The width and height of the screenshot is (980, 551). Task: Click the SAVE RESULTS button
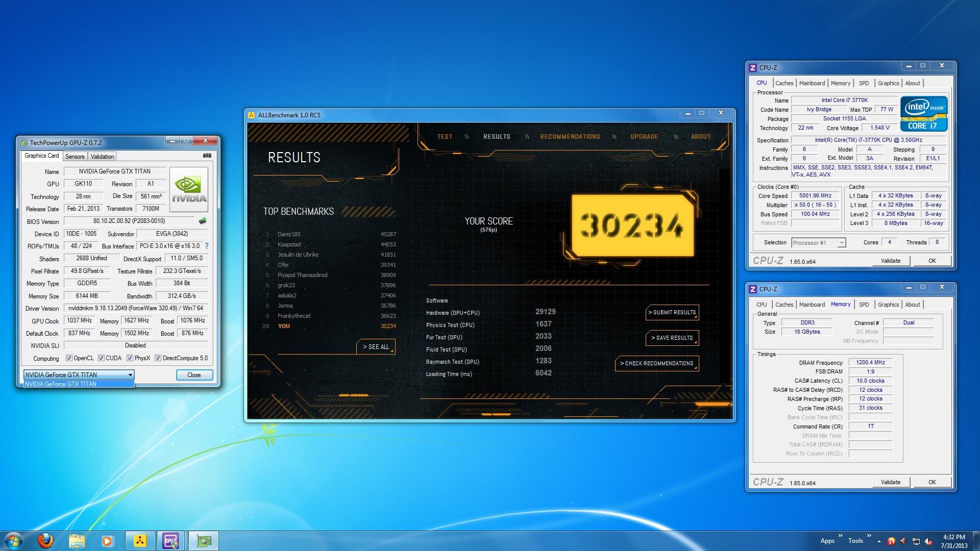[x=672, y=338]
